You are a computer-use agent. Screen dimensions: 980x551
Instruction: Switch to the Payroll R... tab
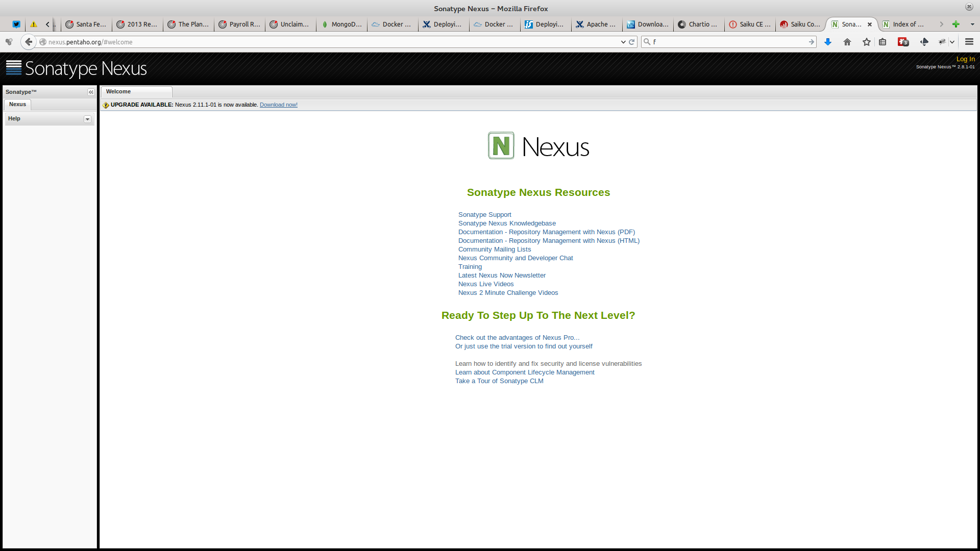(240, 24)
